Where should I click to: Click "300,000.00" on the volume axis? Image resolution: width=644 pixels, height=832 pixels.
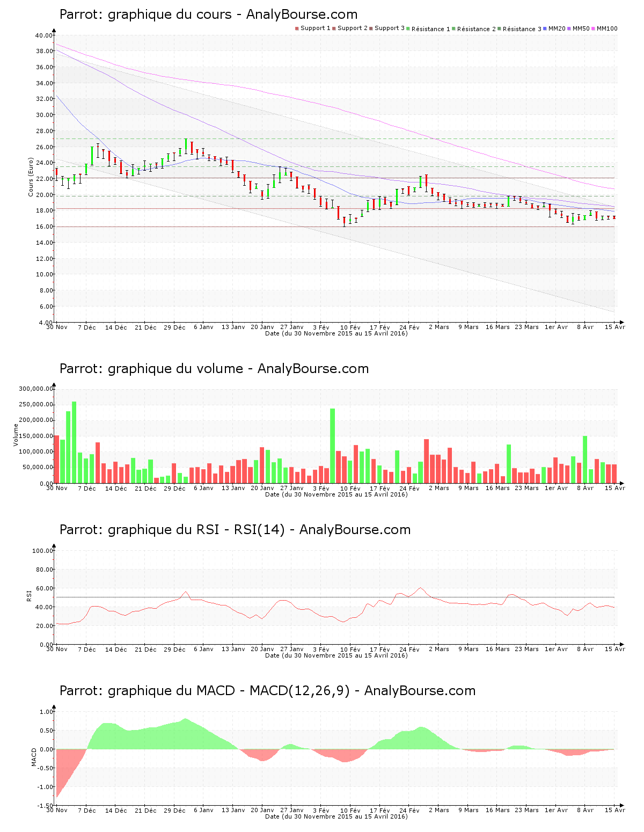[x=36, y=389]
